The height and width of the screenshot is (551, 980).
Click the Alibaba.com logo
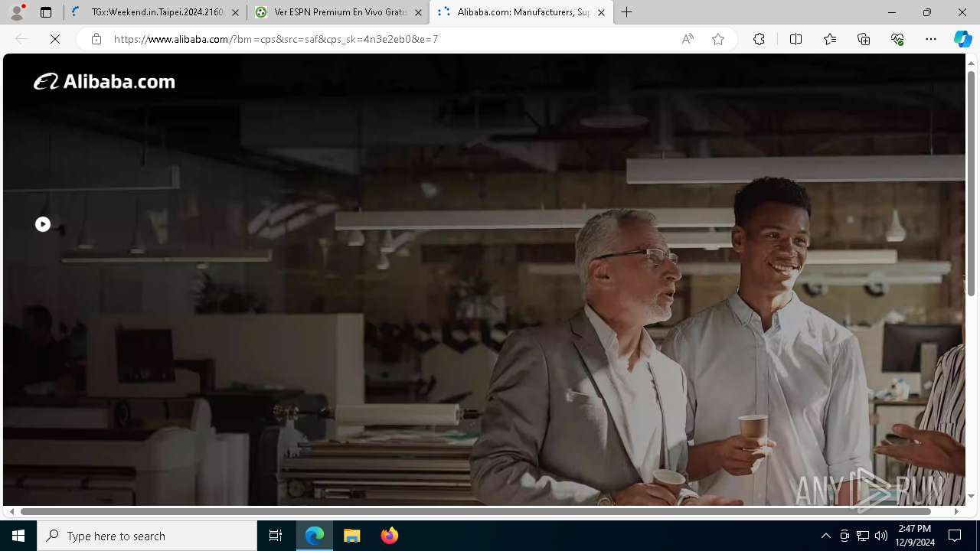[x=104, y=81]
